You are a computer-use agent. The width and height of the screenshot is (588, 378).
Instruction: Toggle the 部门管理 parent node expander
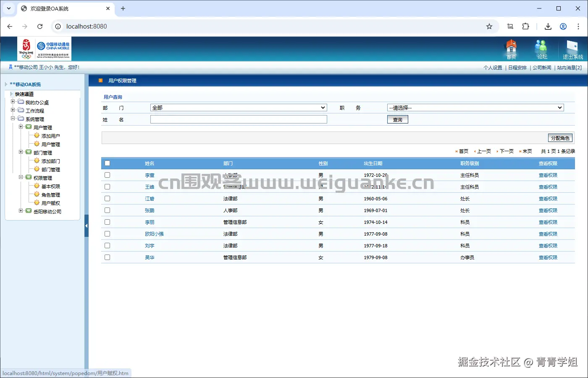[21, 152]
